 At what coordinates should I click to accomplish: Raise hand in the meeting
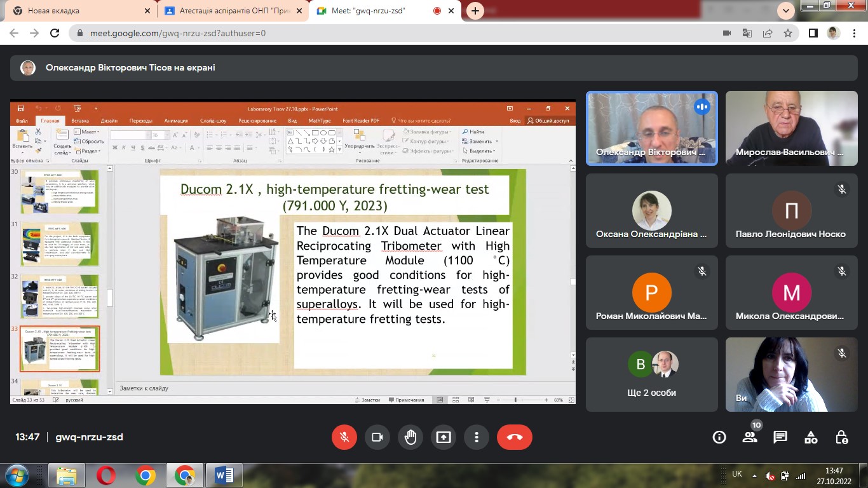(x=410, y=437)
